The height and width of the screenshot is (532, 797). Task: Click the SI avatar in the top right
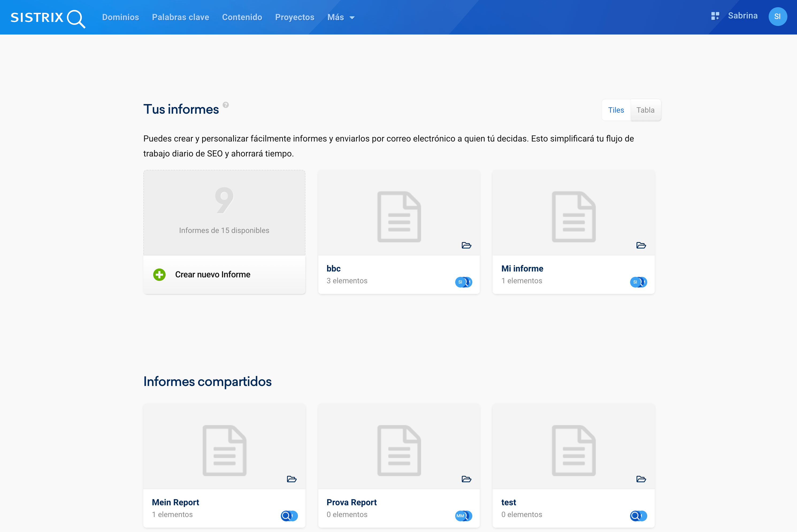point(778,16)
